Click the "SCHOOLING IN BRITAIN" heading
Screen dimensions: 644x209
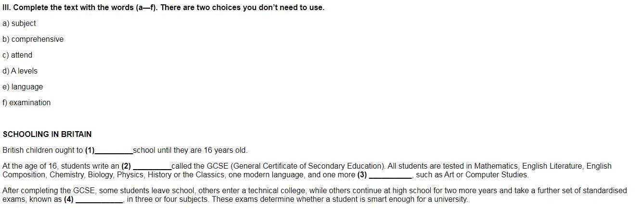click(x=47, y=135)
